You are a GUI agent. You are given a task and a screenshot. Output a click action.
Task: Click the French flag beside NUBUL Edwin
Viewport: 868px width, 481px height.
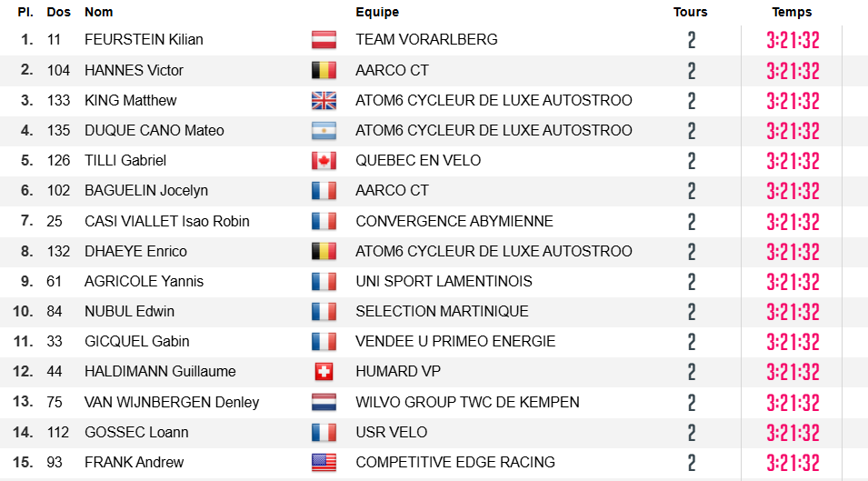(x=324, y=312)
